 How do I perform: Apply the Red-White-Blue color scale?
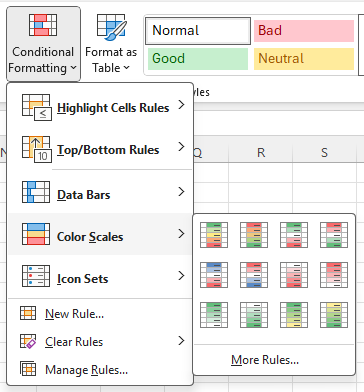coord(254,275)
